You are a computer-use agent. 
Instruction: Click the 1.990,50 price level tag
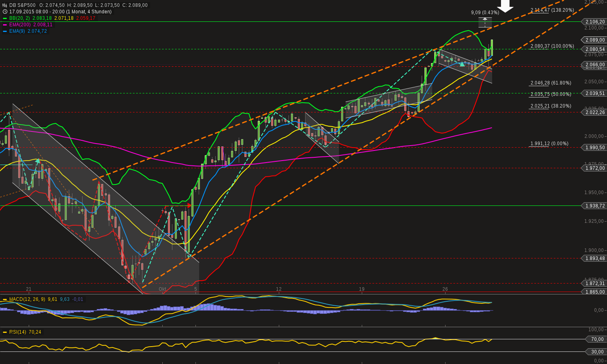pyautogui.click(x=595, y=148)
